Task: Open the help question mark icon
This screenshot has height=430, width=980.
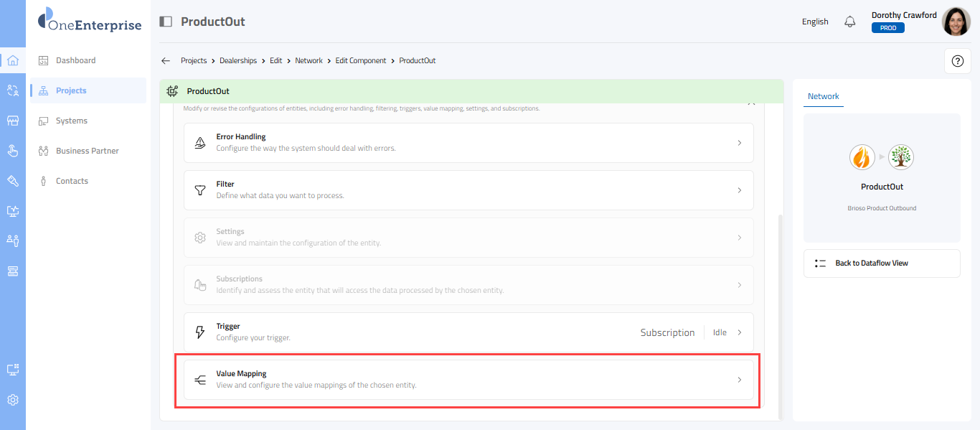Action: click(x=957, y=61)
